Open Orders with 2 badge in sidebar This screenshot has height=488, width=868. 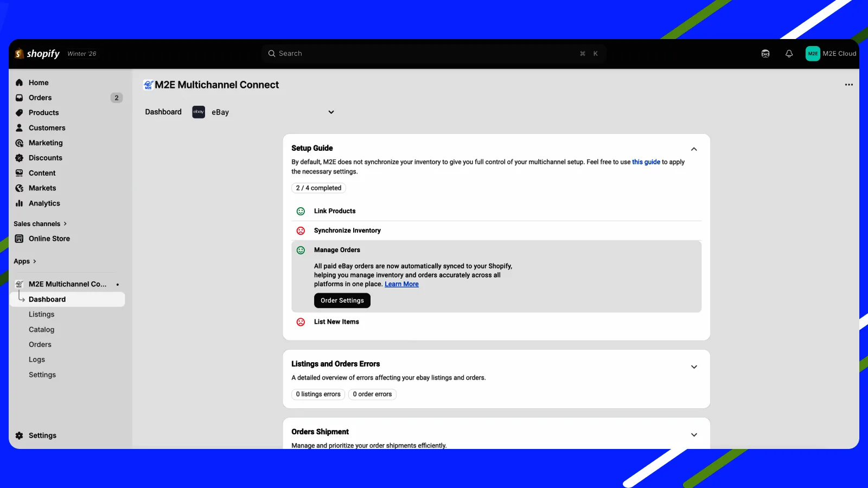click(68, 98)
